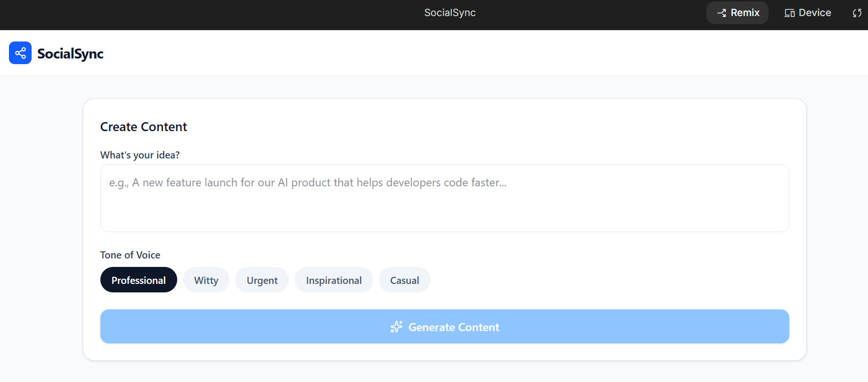Click the SocialSync title in top bar
The image size is (868, 382).
450,13
